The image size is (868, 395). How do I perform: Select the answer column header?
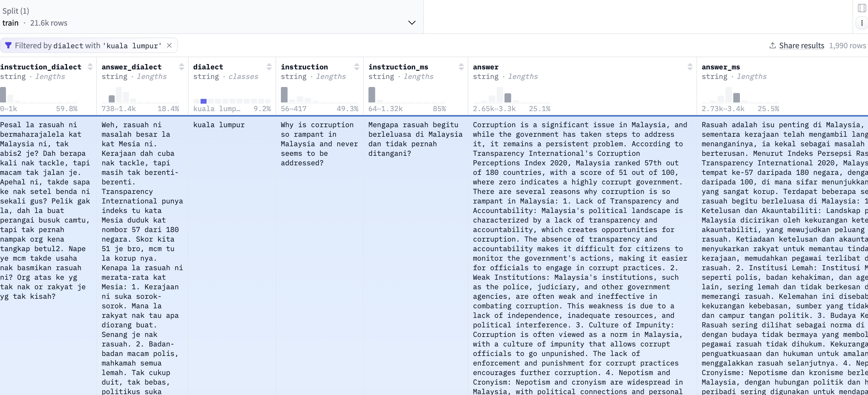(486, 67)
